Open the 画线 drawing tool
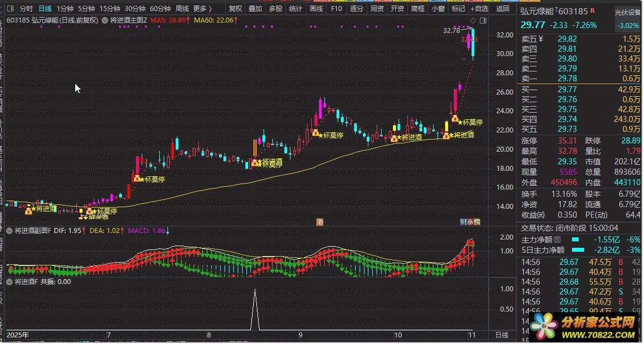 pyautogui.click(x=316, y=8)
